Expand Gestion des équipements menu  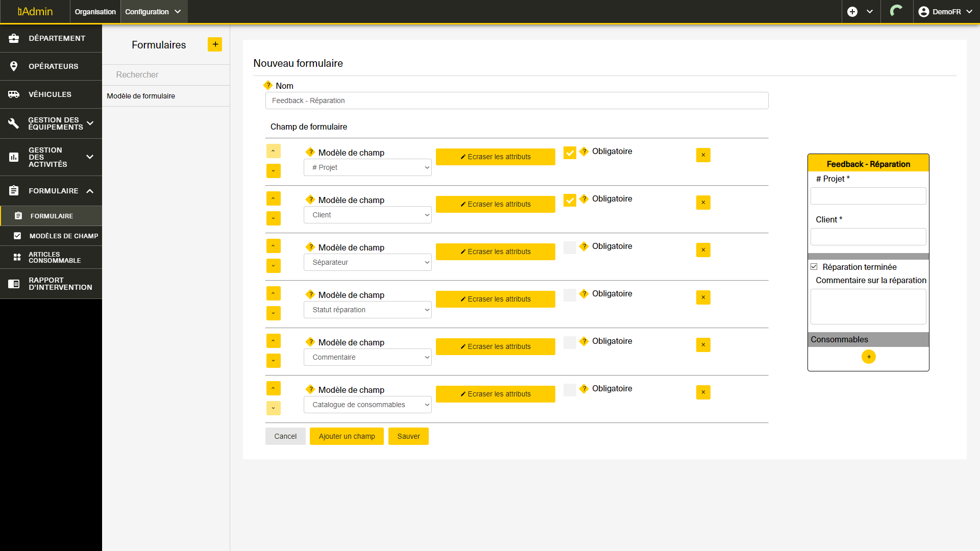click(x=51, y=123)
